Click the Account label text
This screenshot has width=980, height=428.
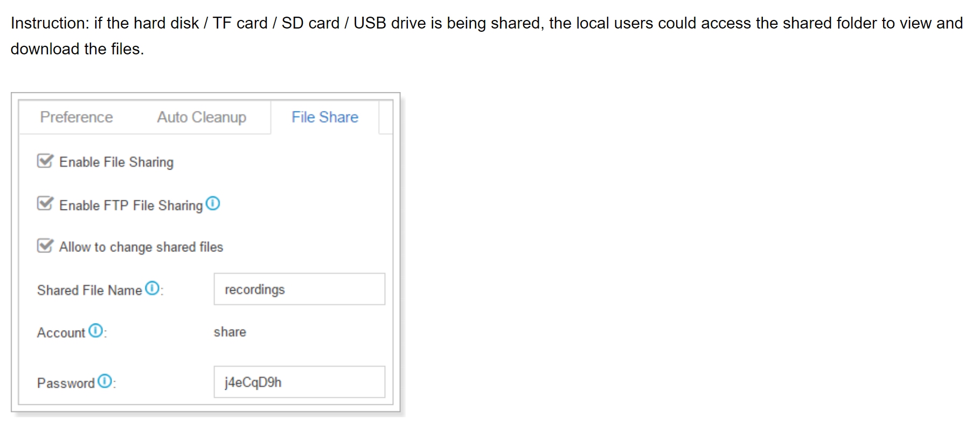(61, 333)
